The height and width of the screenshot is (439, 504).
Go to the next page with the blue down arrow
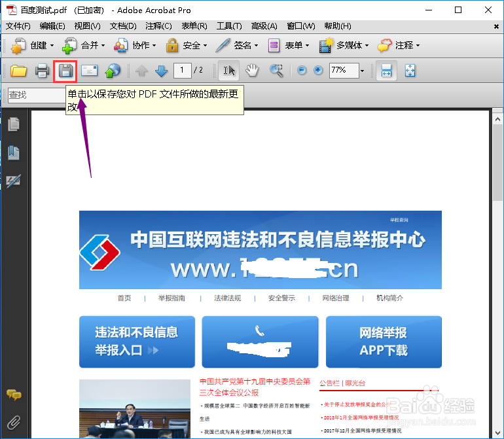(161, 71)
